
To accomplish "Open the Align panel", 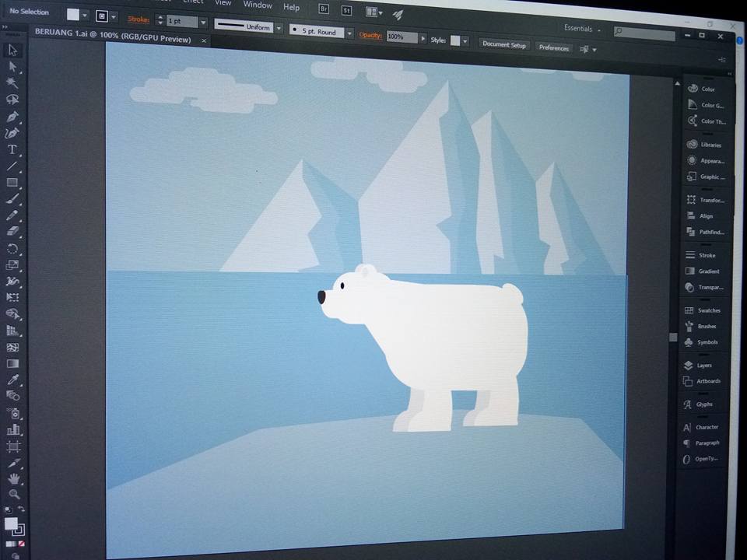I will pyautogui.click(x=700, y=215).
